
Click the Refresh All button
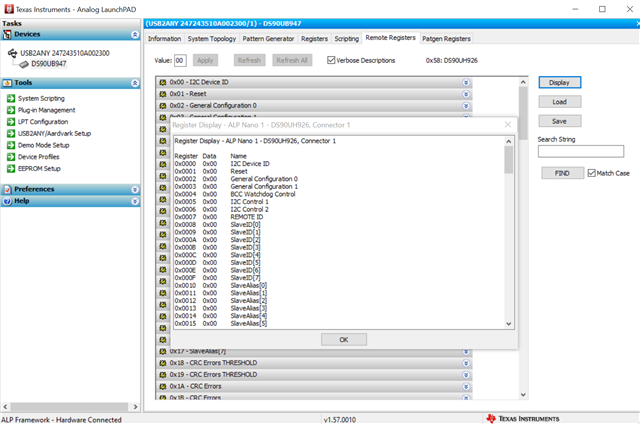(x=292, y=60)
